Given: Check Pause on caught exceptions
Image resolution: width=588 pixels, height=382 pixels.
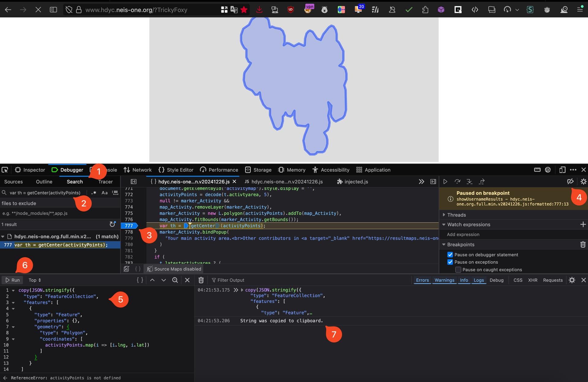Looking at the screenshot, I should (458, 269).
